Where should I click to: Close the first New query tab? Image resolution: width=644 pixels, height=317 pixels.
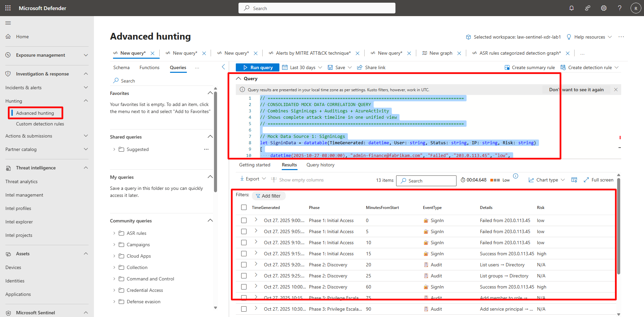tap(153, 53)
